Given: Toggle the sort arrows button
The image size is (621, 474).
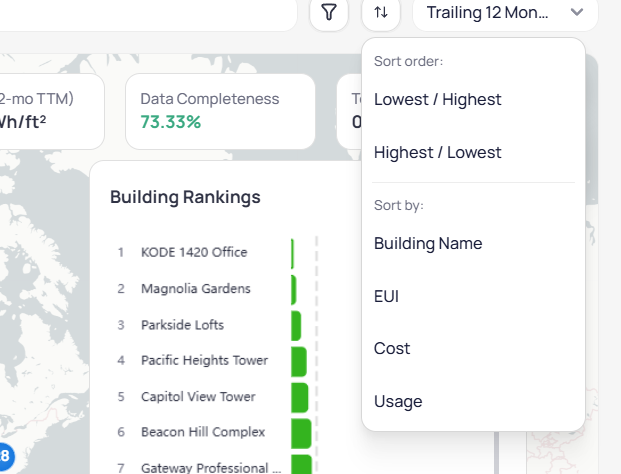Looking at the screenshot, I should coord(381,12).
